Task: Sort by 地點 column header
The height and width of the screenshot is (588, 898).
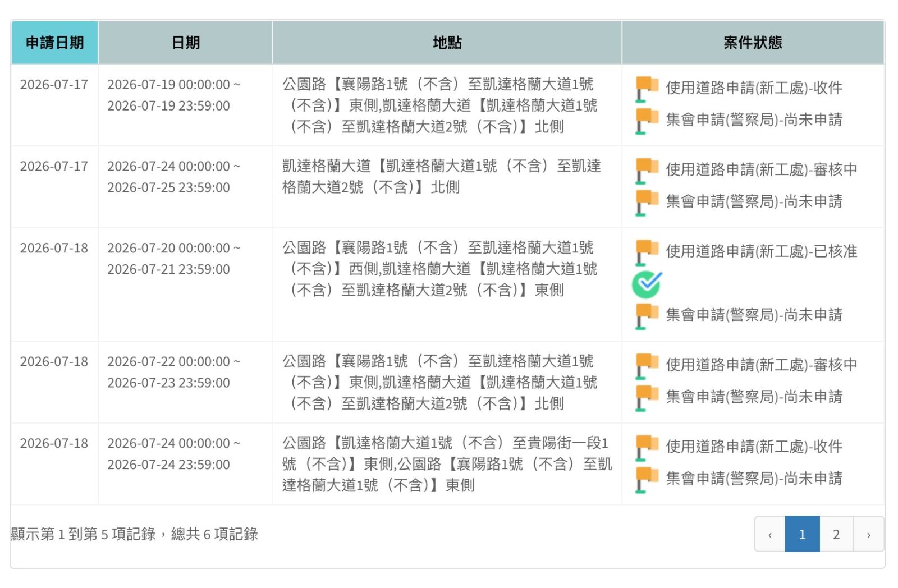Action: pyautogui.click(x=447, y=43)
